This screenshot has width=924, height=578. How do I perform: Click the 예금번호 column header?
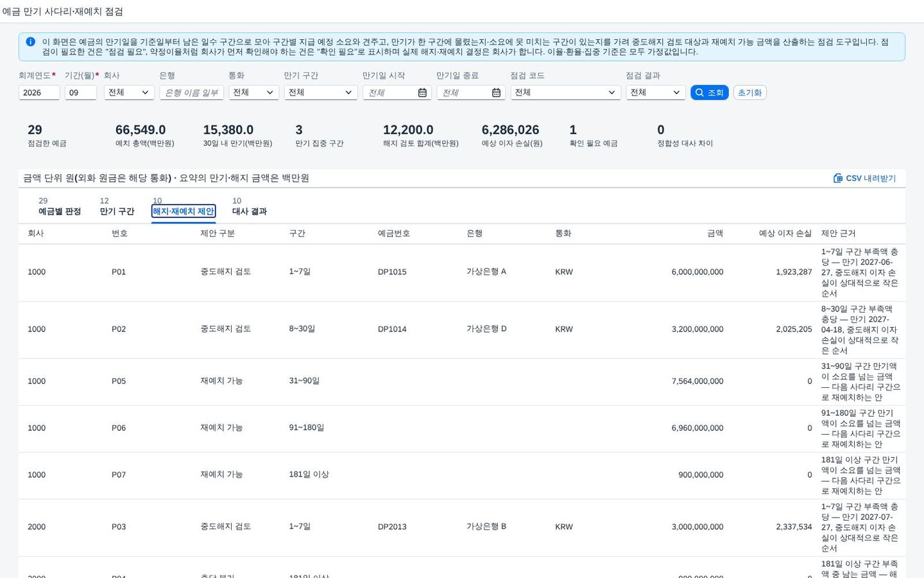(x=393, y=233)
